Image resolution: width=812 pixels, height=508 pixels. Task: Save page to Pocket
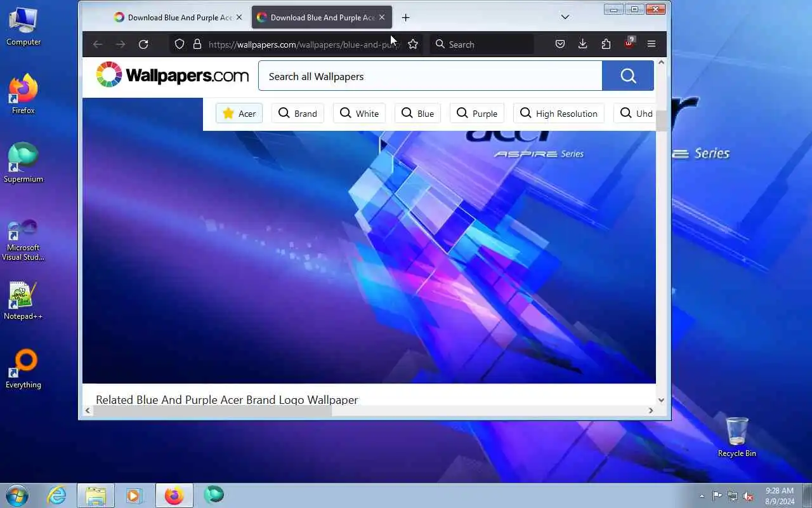[560, 44]
